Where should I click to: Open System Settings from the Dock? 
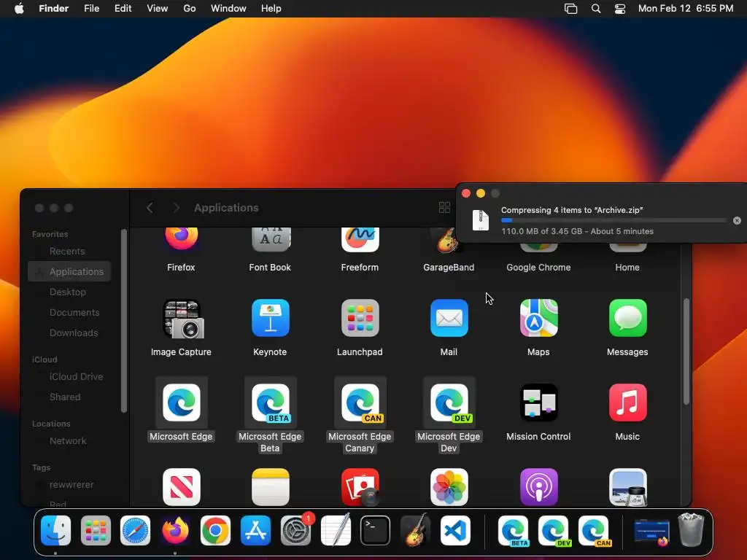point(296,531)
